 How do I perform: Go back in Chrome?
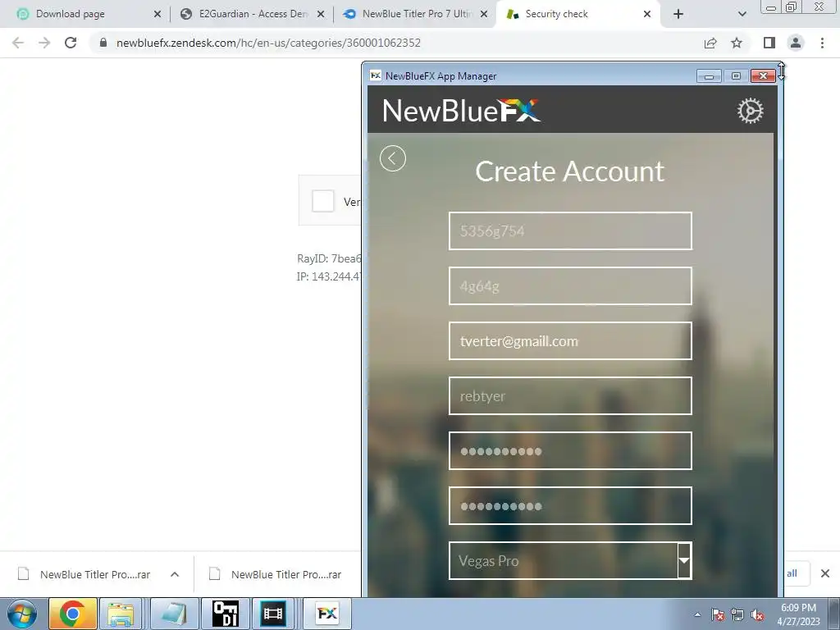point(18,43)
